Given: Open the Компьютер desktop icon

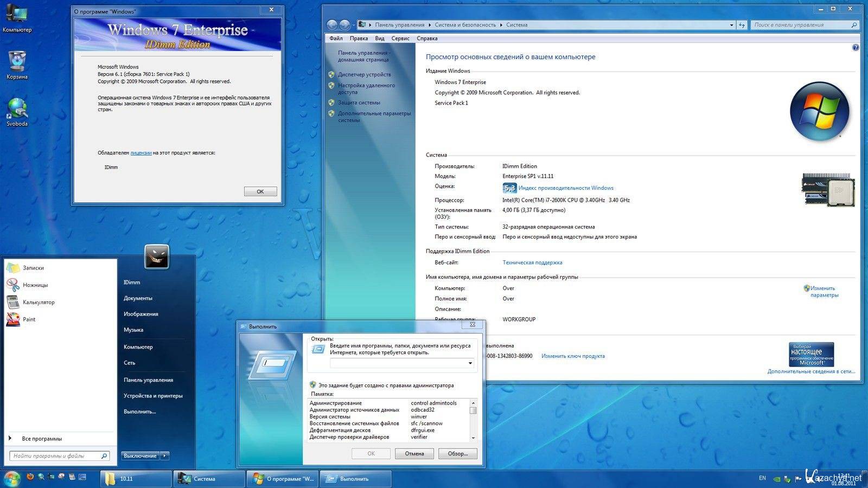Looking at the screenshot, I should tap(17, 18).
